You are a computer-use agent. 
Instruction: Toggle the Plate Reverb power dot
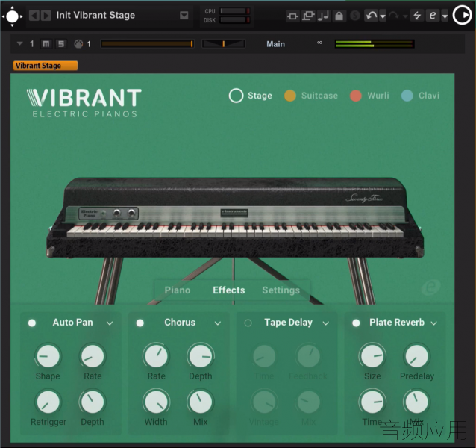(356, 323)
